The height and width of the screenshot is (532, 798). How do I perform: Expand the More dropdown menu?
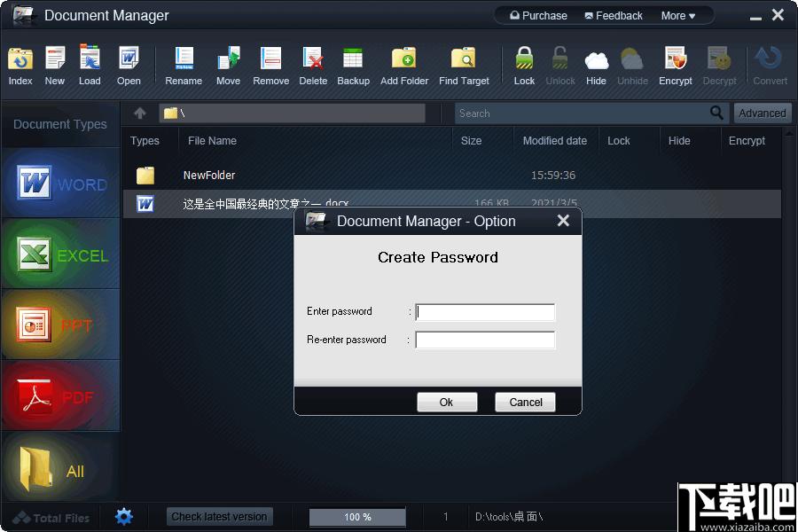(677, 16)
